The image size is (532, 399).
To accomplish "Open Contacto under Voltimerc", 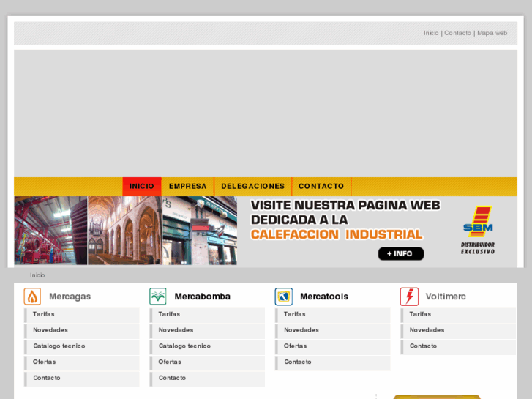I will tap(458, 347).
